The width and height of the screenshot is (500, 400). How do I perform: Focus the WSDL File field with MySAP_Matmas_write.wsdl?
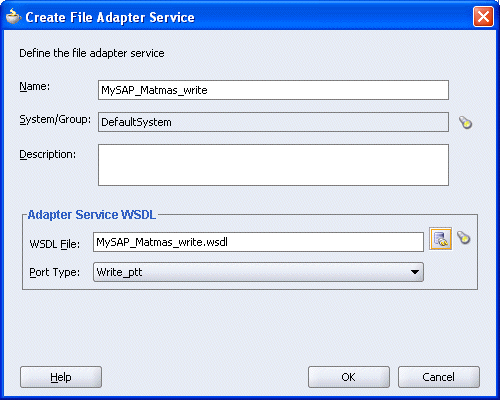(x=258, y=242)
